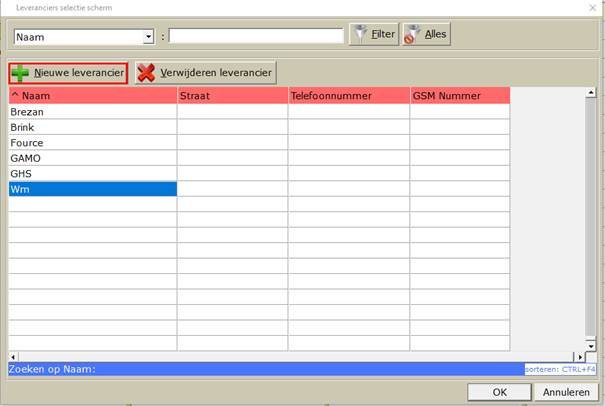The height and width of the screenshot is (406, 605).
Task: Open the Naam search field dropdown
Action: point(149,37)
